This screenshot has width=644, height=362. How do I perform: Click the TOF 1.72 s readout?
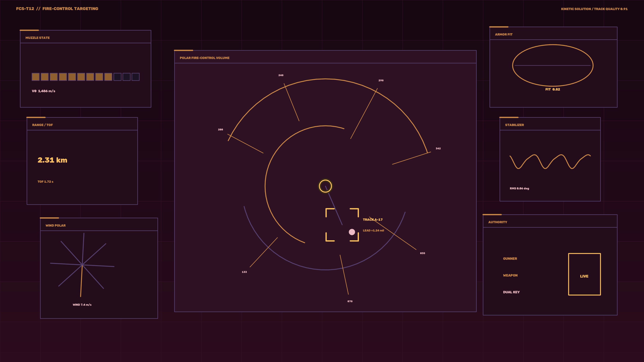point(45,182)
